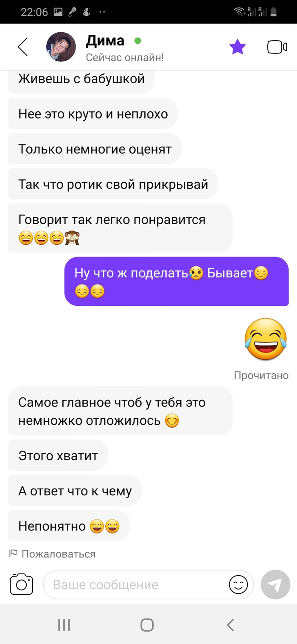
Task: Tap the Дима contact name
Action: (x=105, y=41)
